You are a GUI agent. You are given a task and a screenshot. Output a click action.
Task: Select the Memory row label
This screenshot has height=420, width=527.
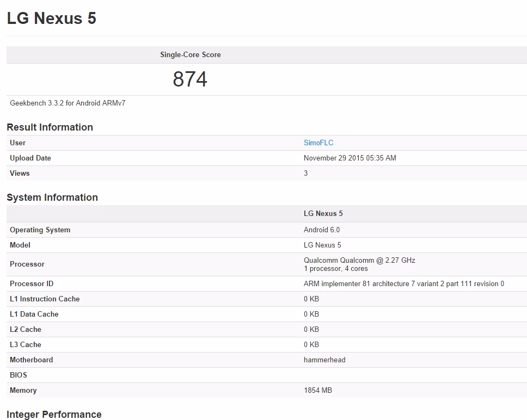click(23, 391)
